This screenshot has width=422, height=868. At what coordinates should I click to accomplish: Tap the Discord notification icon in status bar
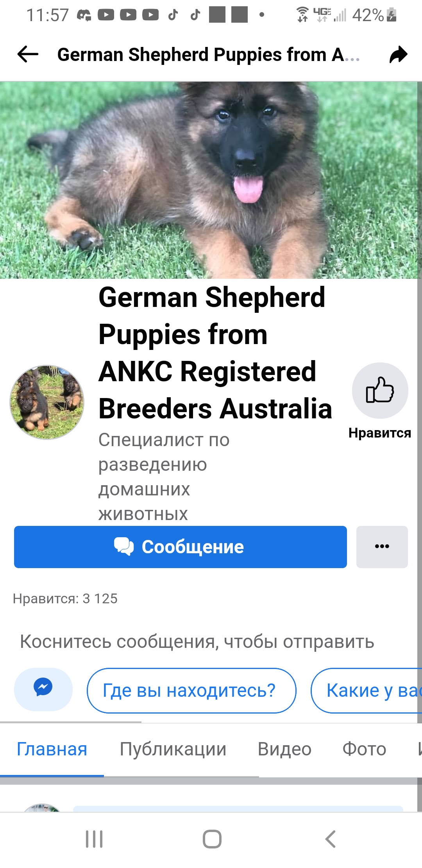(84, 15)
